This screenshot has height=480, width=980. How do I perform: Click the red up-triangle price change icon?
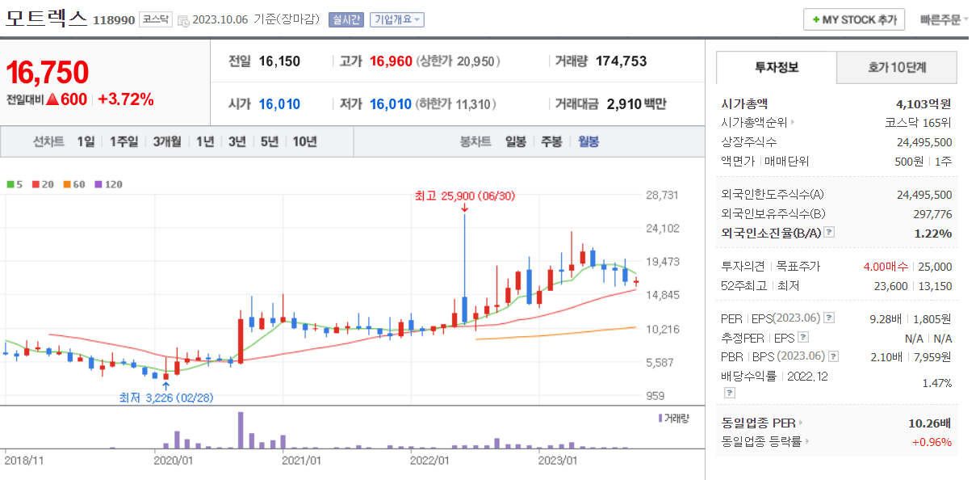pos(52,99)
